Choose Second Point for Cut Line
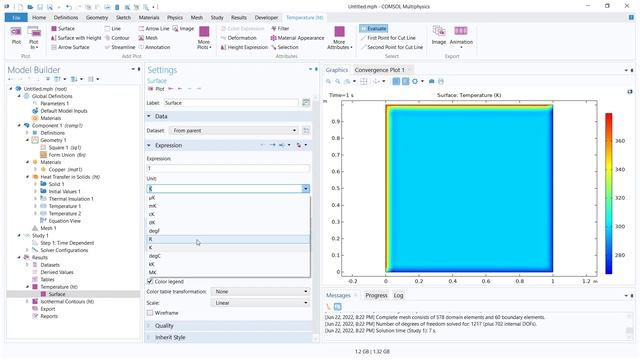This screenshot has height=360, width=640. coord(392,47)
